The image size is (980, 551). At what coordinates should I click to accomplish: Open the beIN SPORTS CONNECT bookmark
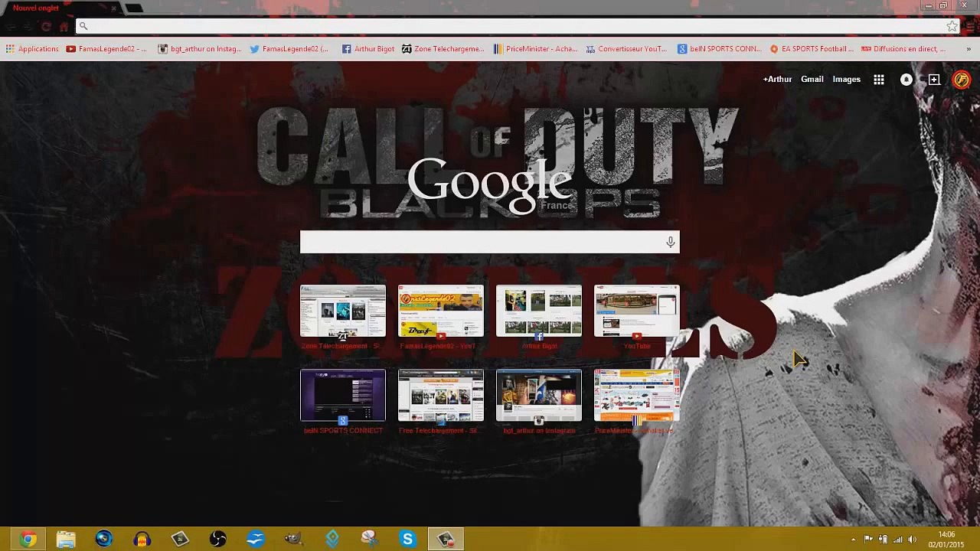click(x=719, y=49)
